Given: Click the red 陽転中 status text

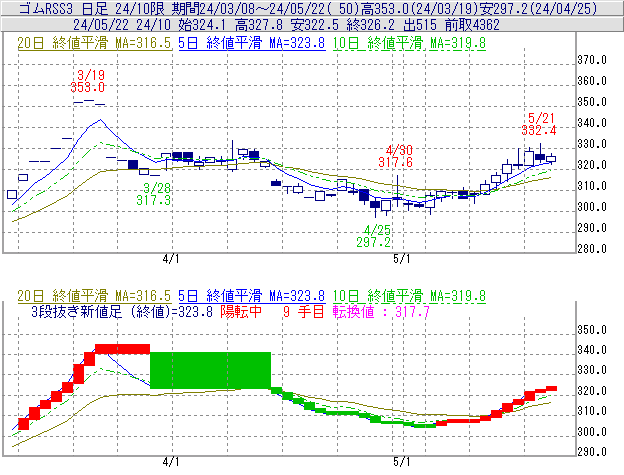Looking at the screenshot, I should click(242, 311).
